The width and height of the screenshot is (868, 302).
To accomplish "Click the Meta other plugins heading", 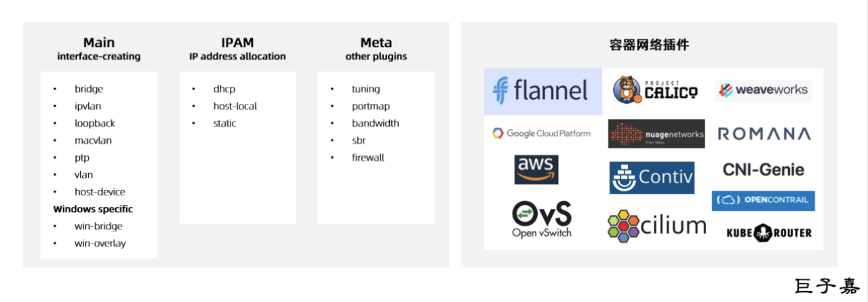I will pyautogui.click(x=376, y=49).
